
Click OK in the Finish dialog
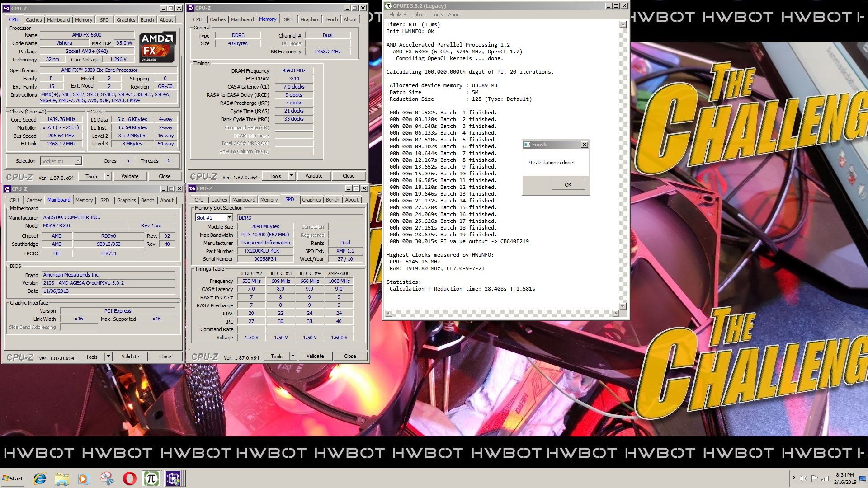[568, 185]
